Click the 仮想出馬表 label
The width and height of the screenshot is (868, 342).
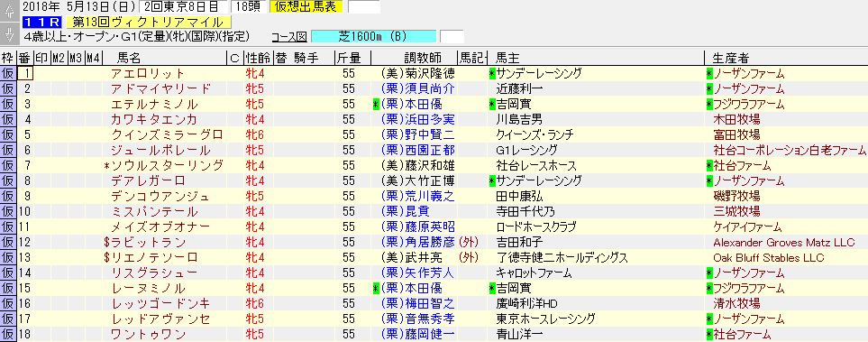click(x=306, y=7)
